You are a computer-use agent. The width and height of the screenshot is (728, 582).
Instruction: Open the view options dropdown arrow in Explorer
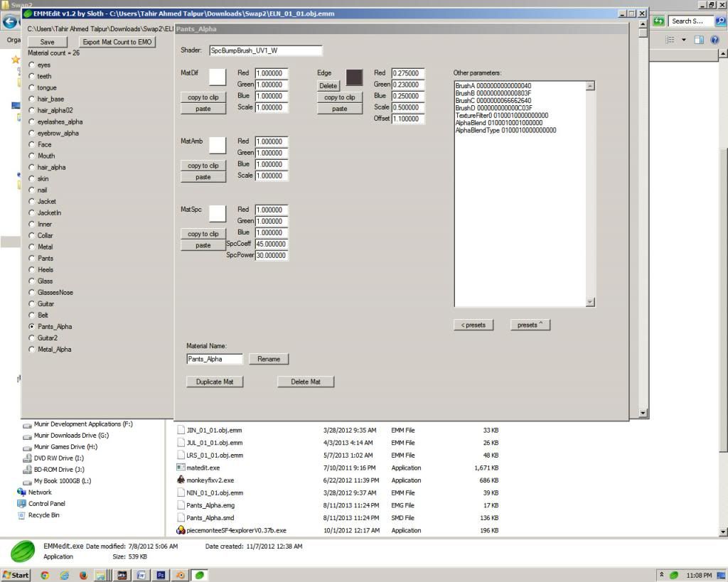683,40
